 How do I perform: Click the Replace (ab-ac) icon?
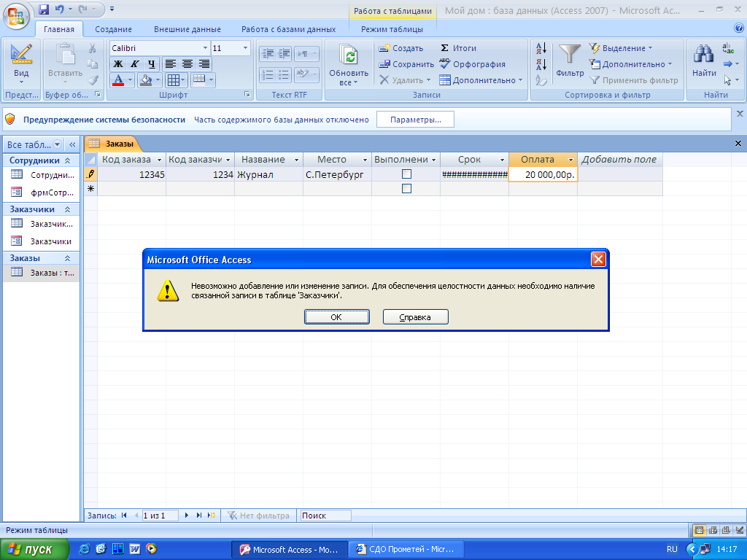pos(728,47)
